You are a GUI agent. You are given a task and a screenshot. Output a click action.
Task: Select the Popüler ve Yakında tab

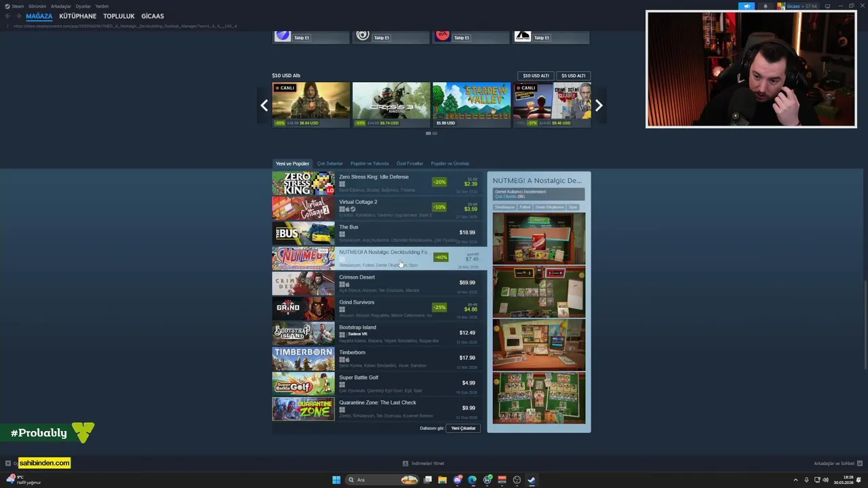(x=370, y=163)
